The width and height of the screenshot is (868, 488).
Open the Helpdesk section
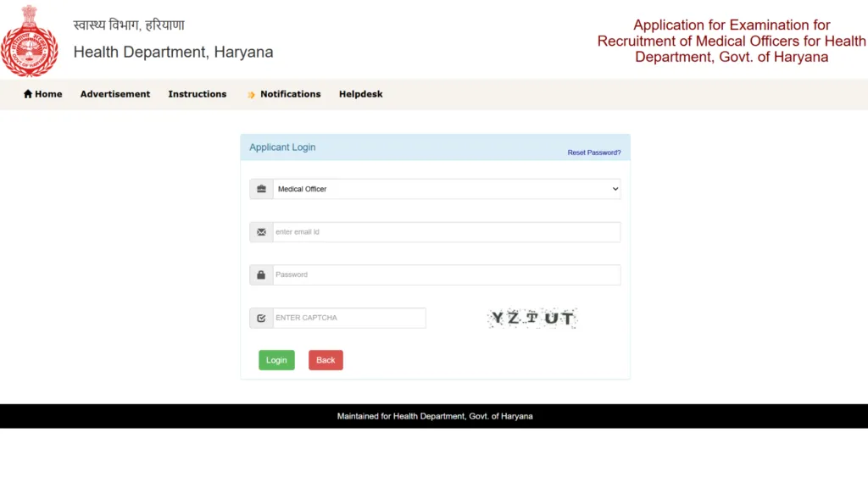(x=360, y=94)
